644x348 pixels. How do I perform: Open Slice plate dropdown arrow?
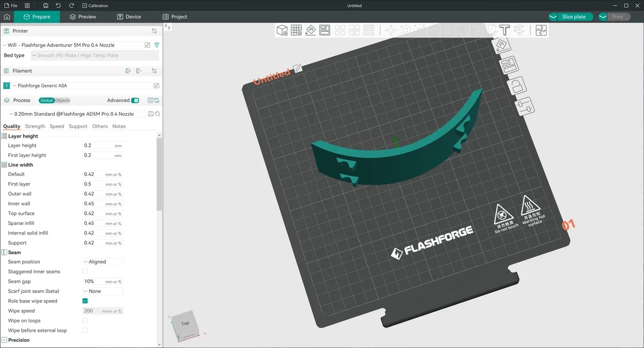[x=553, y=17]
